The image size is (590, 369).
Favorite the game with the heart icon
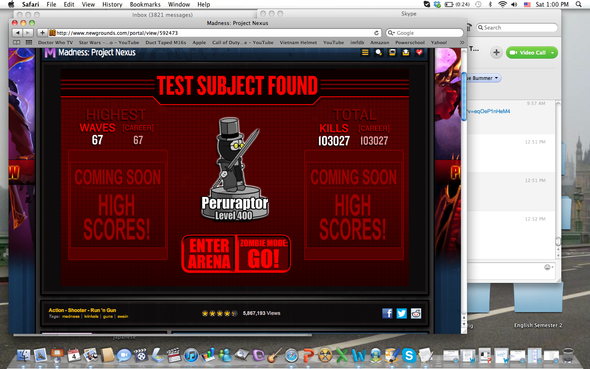[419, 53]
